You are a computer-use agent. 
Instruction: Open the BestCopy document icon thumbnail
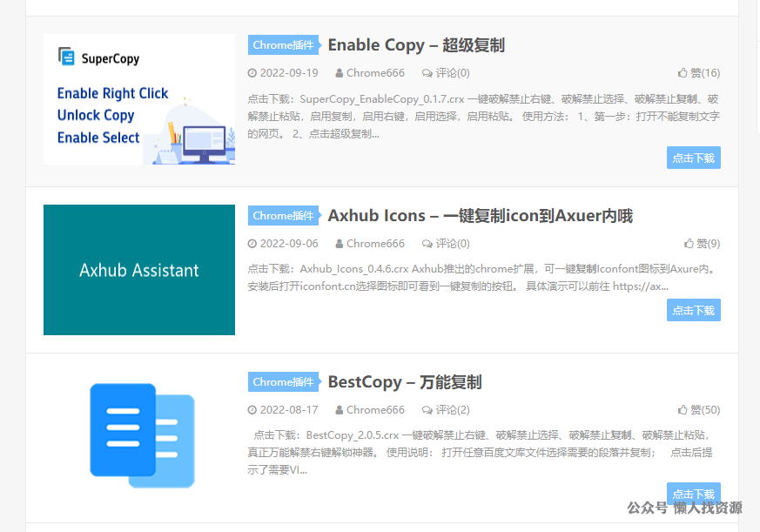[x=142, y=435]
